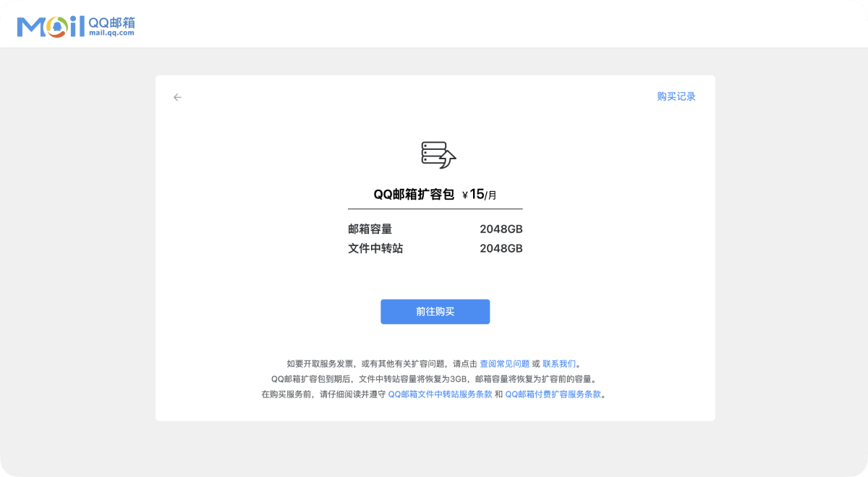Click the 文件中转站 label

point(375,248)
